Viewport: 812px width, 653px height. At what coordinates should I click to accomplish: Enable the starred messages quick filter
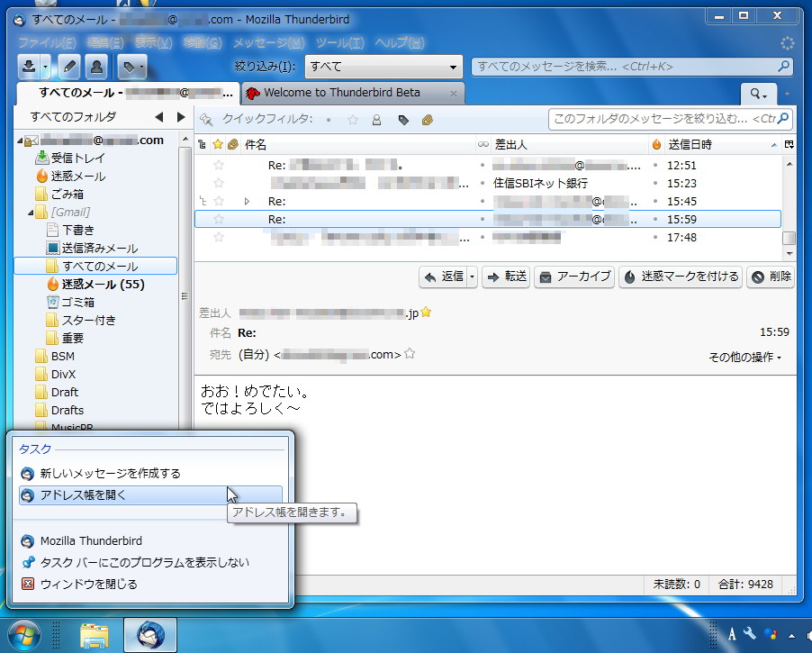click(x=352, y=119)
